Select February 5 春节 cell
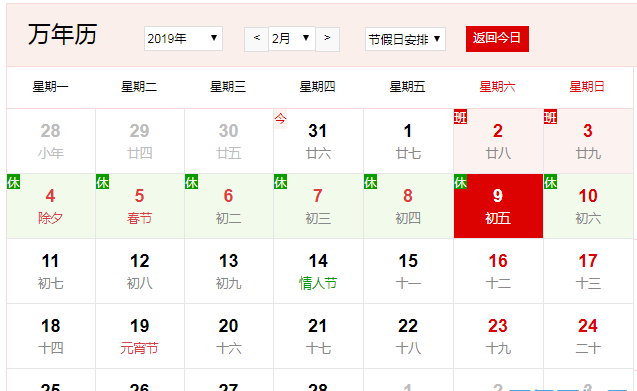637x391 pixels. point(140,206)
